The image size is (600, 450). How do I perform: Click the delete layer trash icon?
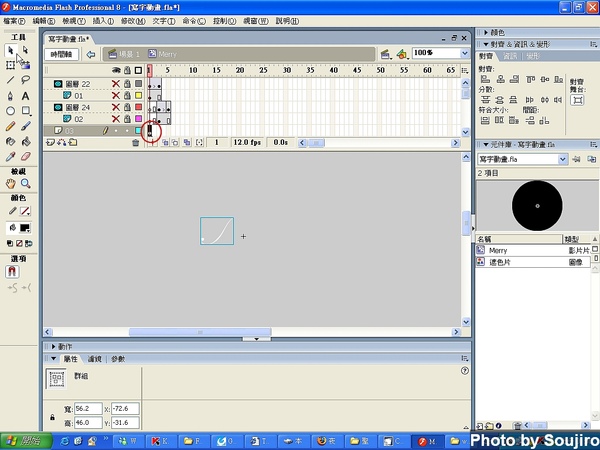point(136,143)
